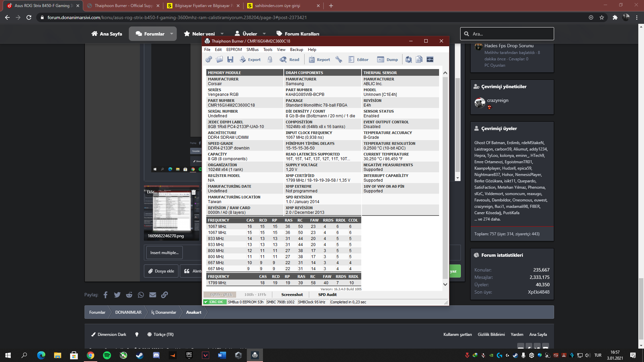644x362 pixels.
Task: Share the thread via WhatsApp
Action: (x=141, y=295)
